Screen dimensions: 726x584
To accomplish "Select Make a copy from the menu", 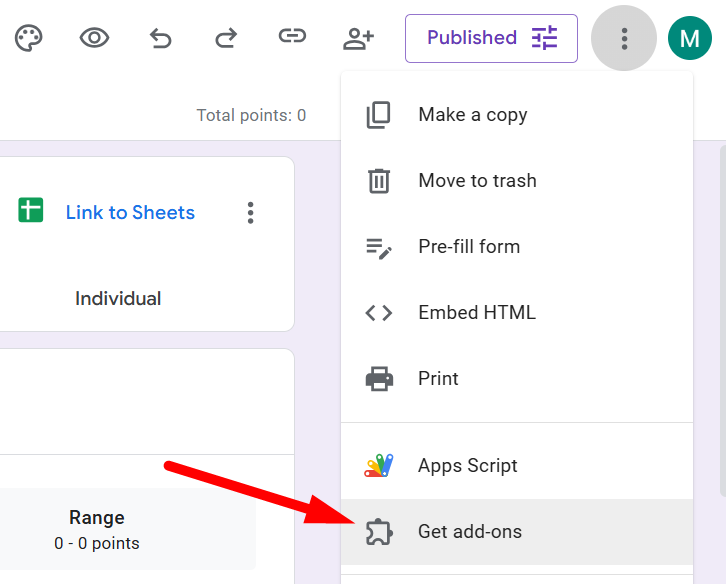I will coord(472,115).
